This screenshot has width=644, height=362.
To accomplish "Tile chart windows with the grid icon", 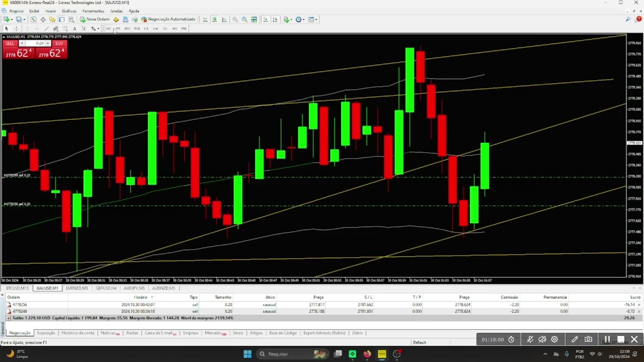I will (254, 20).
